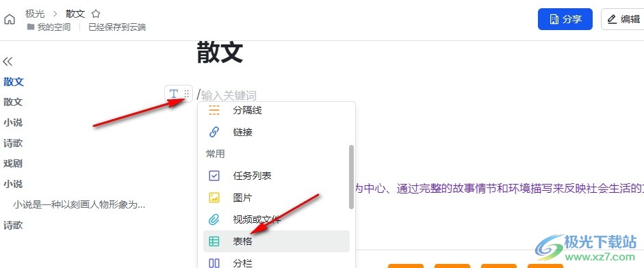Screen dimensions: 644x268
Task: Open 极光 in the breadcrumb
Action: click(35, 14)
